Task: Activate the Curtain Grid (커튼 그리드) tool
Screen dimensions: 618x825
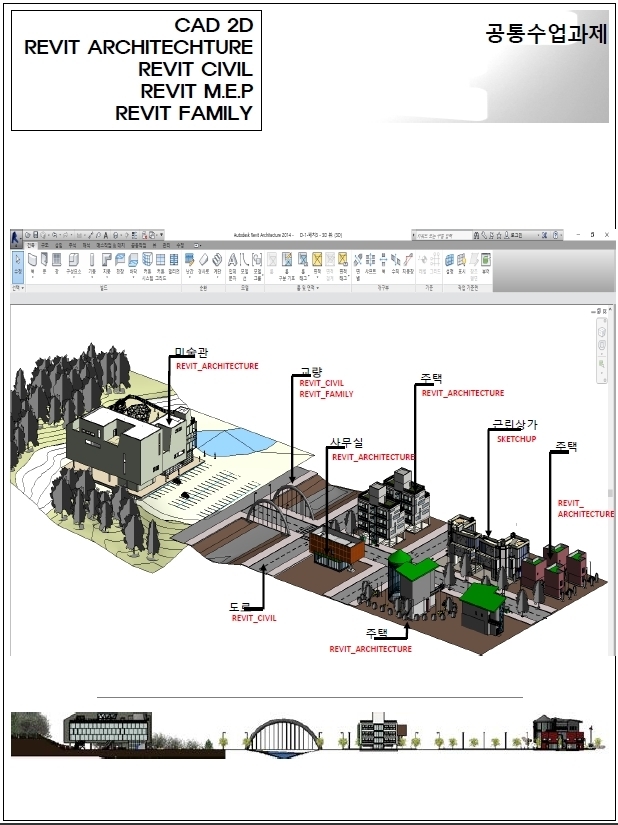Action: (x=160, y=266)
